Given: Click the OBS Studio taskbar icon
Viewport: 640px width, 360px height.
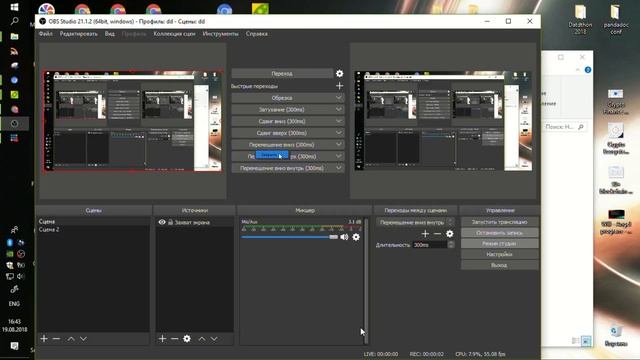Looking at the screenshot, I should (x=14, y=124).
